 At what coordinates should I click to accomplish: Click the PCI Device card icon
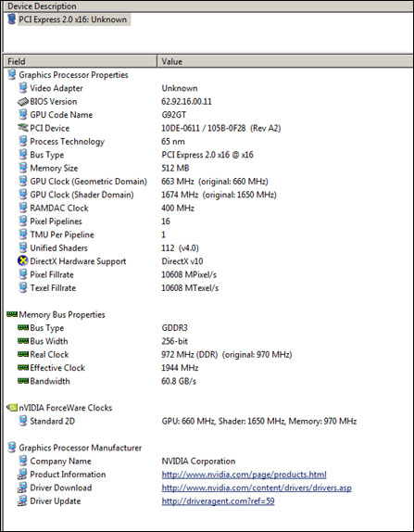(x=23, y=128)
